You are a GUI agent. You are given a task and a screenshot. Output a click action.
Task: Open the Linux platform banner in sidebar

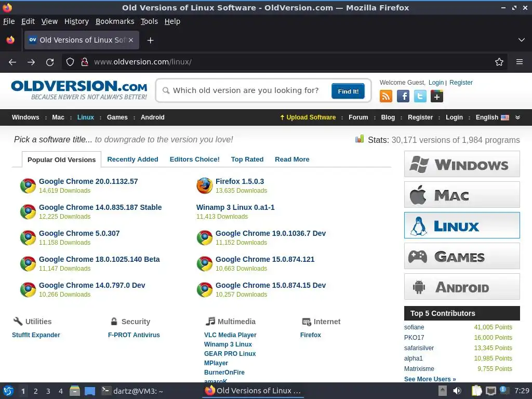point(462,225)
